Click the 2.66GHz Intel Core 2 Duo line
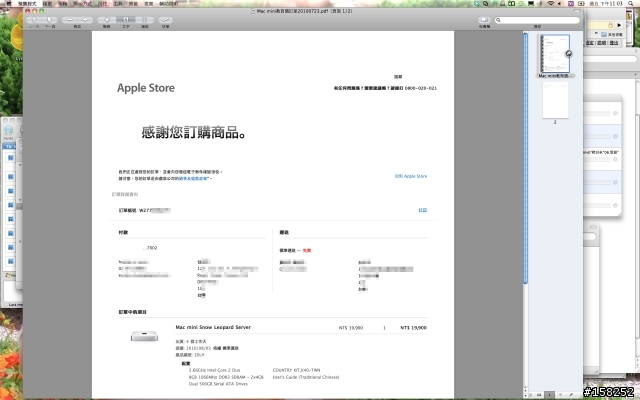The width and height of the screenshot is (640, 400). click(214, 370)
